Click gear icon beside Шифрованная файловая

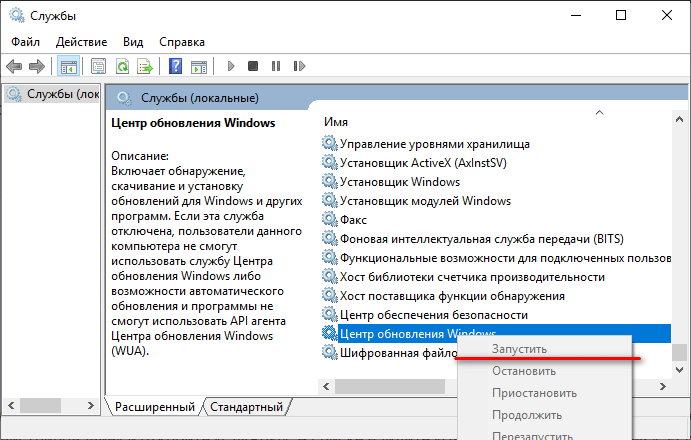[x=329, y=352]
